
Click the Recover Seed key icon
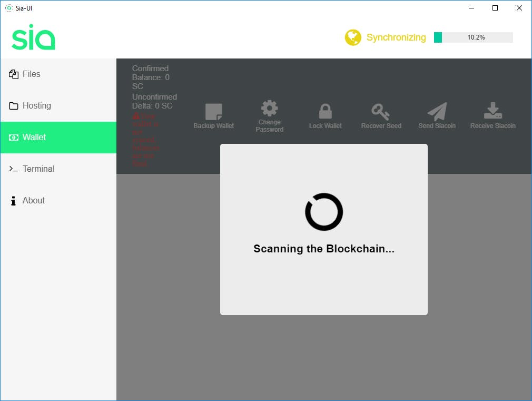click(x=381, y=112)
